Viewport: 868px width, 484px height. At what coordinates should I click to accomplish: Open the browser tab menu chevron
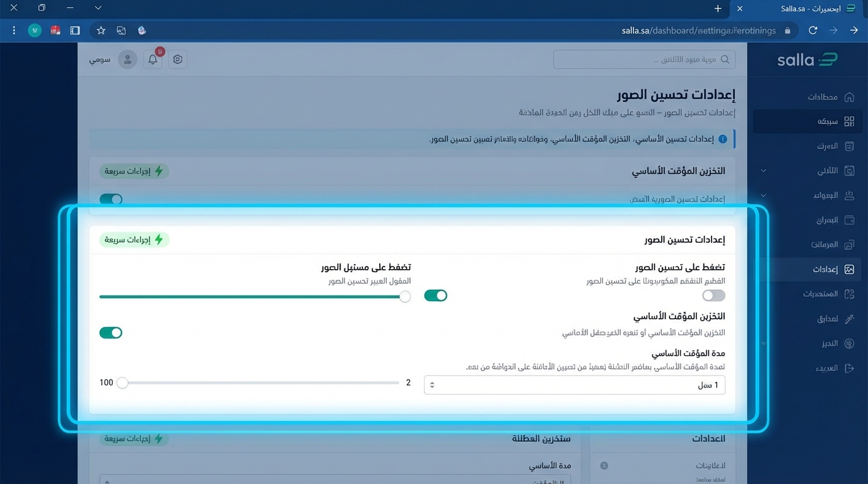[97, 9]
